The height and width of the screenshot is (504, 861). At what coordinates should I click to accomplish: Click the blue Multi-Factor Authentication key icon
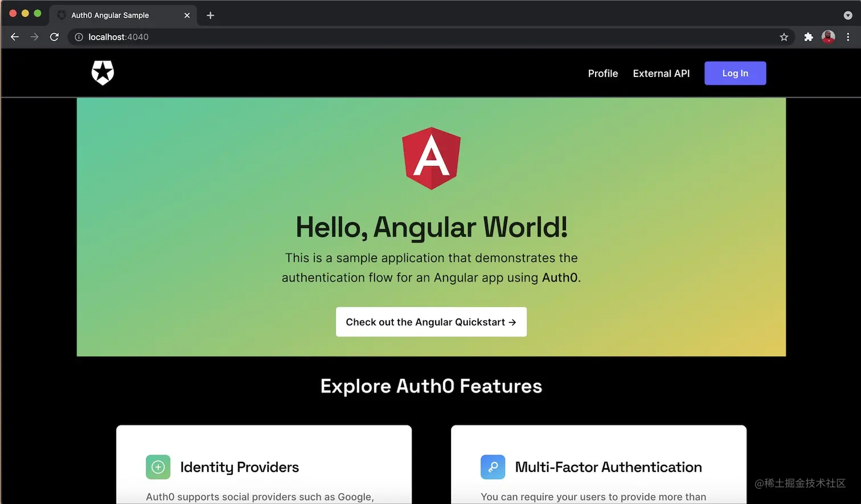[x=492, y=467]
